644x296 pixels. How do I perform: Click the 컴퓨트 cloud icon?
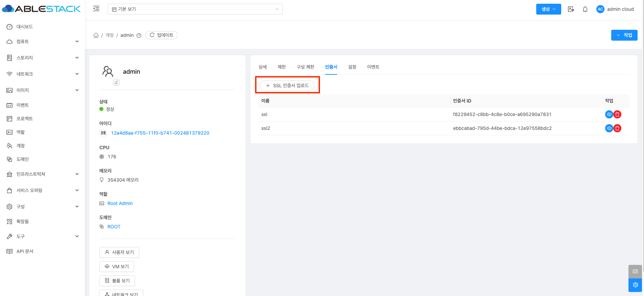pos(9,42)
